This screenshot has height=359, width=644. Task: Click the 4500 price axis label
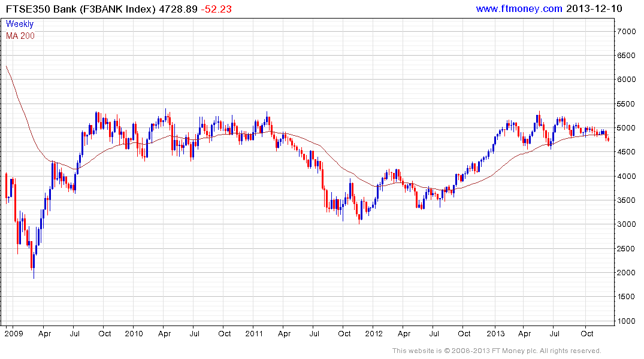[627, 152]
